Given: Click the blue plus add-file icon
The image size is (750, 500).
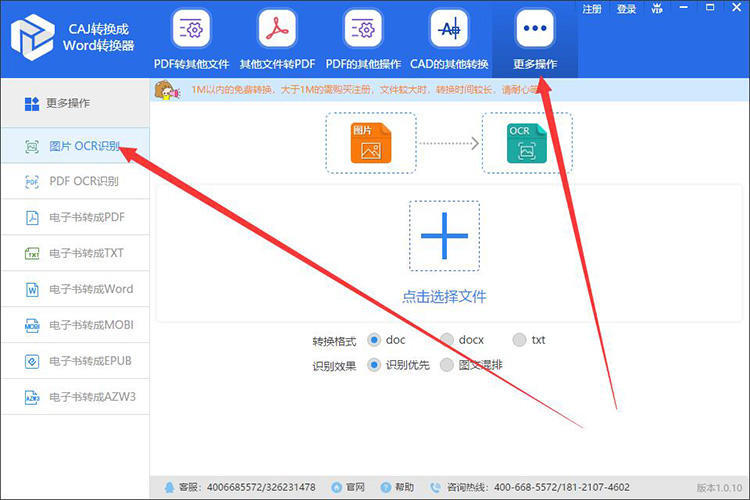Looking at the screenshot, I should tap(444, 236).
